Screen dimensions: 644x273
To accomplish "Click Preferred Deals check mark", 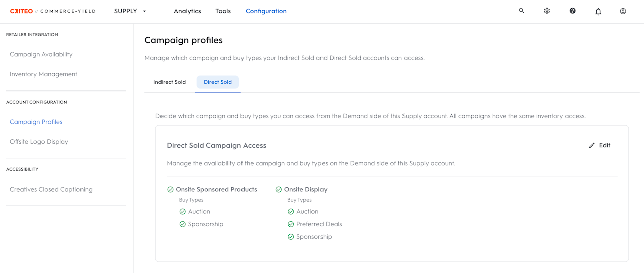I will tap(291, 224).
